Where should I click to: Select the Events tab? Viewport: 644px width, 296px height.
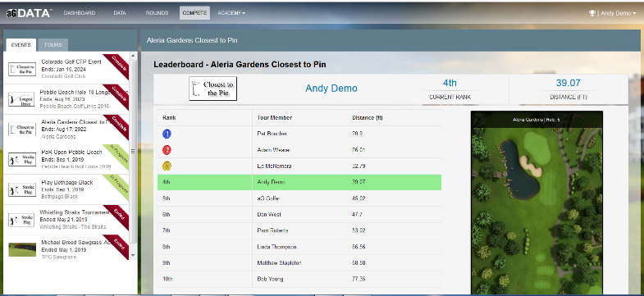point(21,45)
